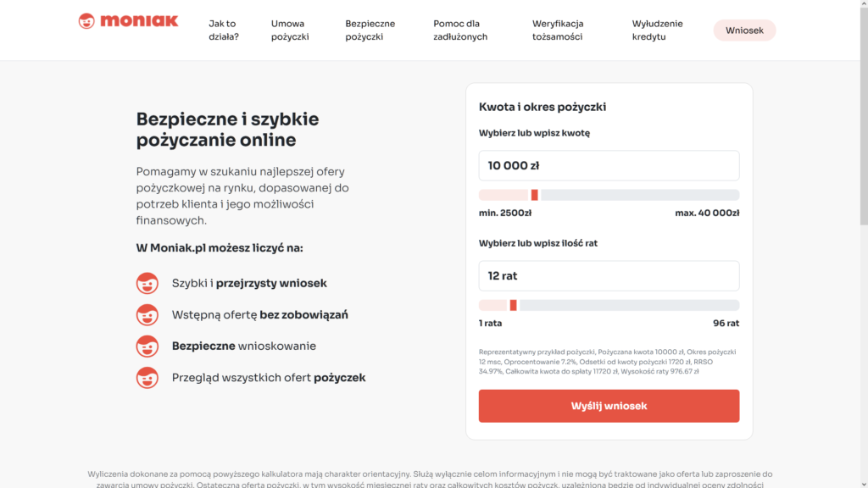The width and height of the screenshot is (868, 488).
Task: Select 'Pomoc dla zadłużonych' in navigation
Action: tap(460, 30)
